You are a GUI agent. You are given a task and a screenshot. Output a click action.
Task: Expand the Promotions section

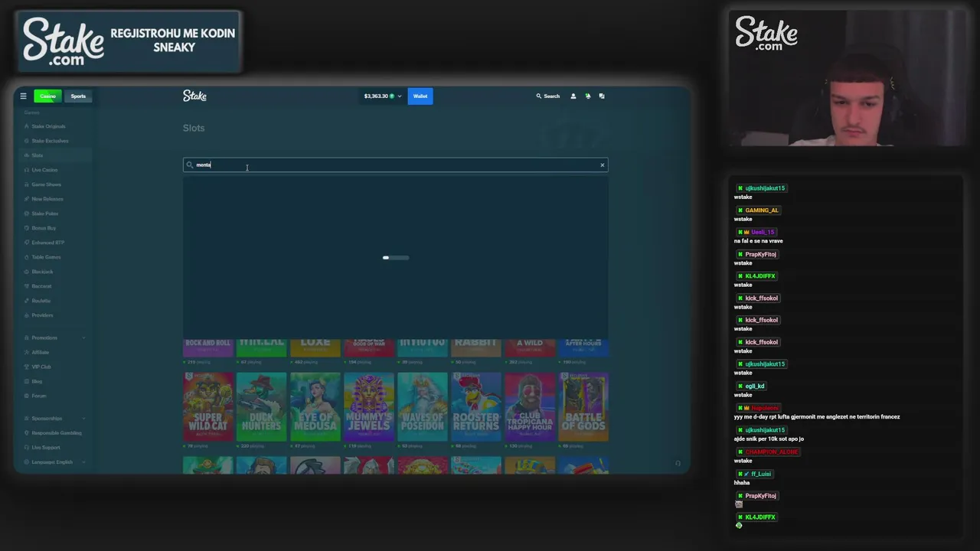54,337
